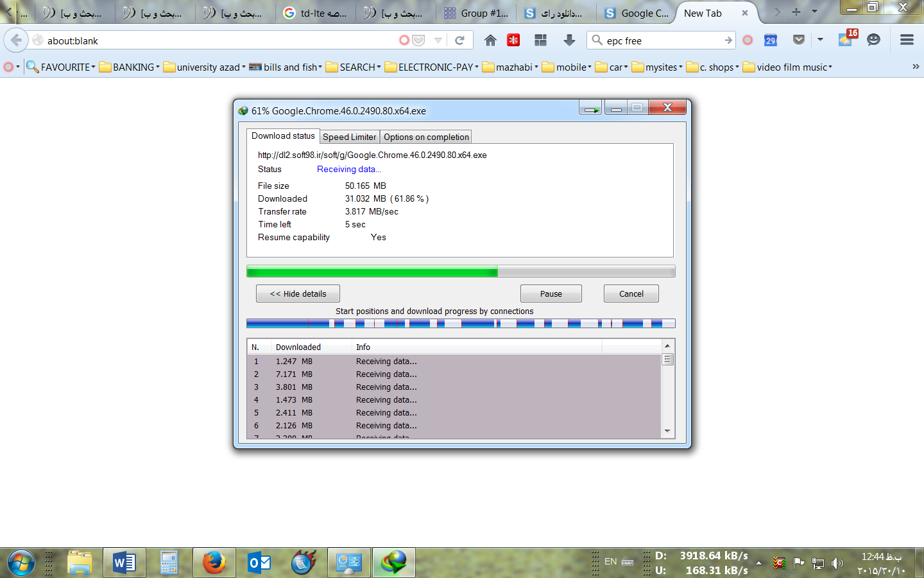Switch to Options on completion tab
This screenshot has width=924, height=578.
(426, 137)
